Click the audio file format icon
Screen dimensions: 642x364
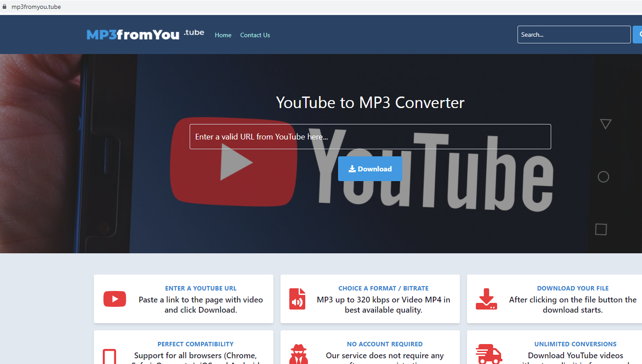tap(297, 299)
